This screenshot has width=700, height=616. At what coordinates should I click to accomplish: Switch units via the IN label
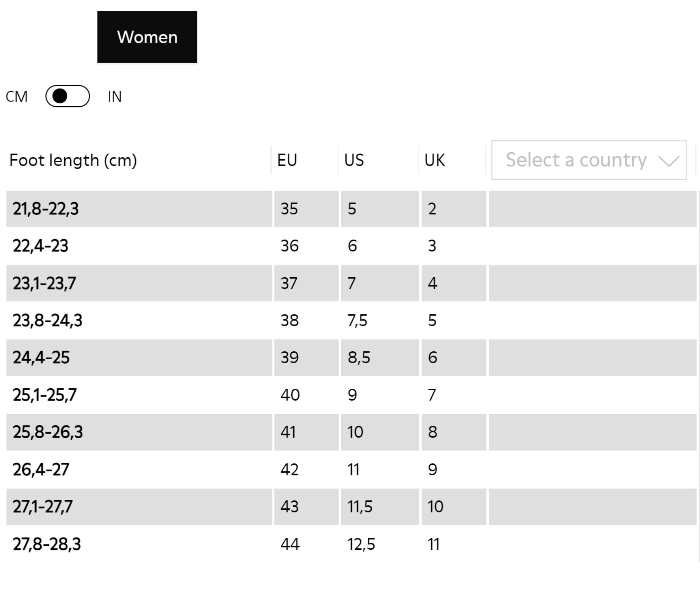(115, 96)
